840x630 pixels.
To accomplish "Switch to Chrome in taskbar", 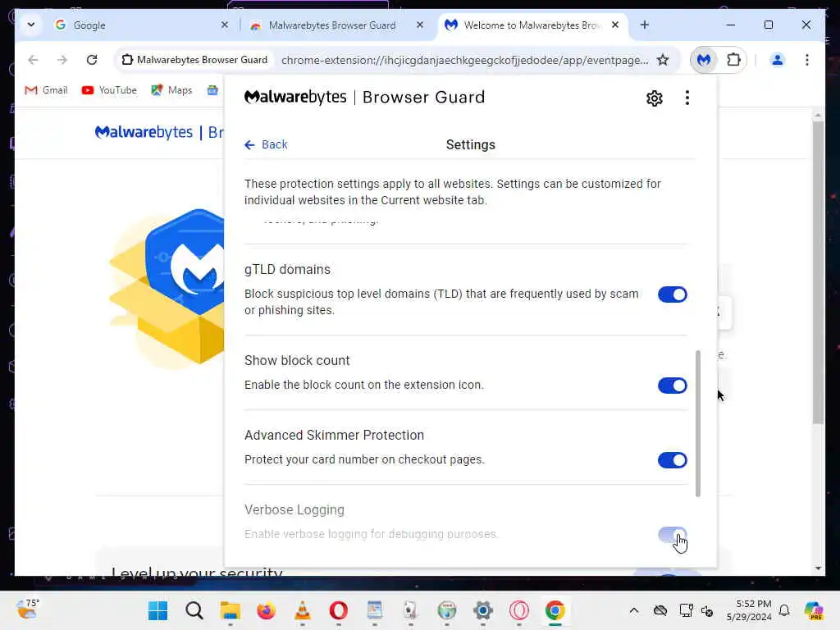I will pyautogui.click(x=555, y=610).
